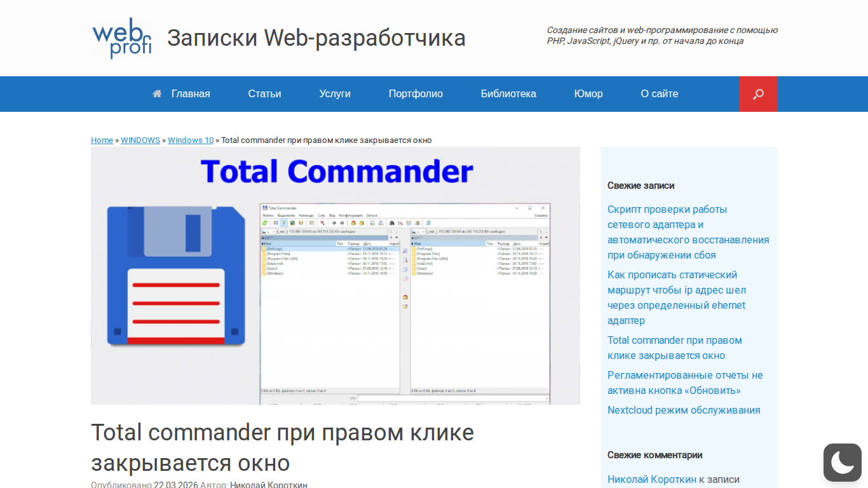Open the Главная menu item
The height and width of the screenshot is (488, 868).
(191, 94)
